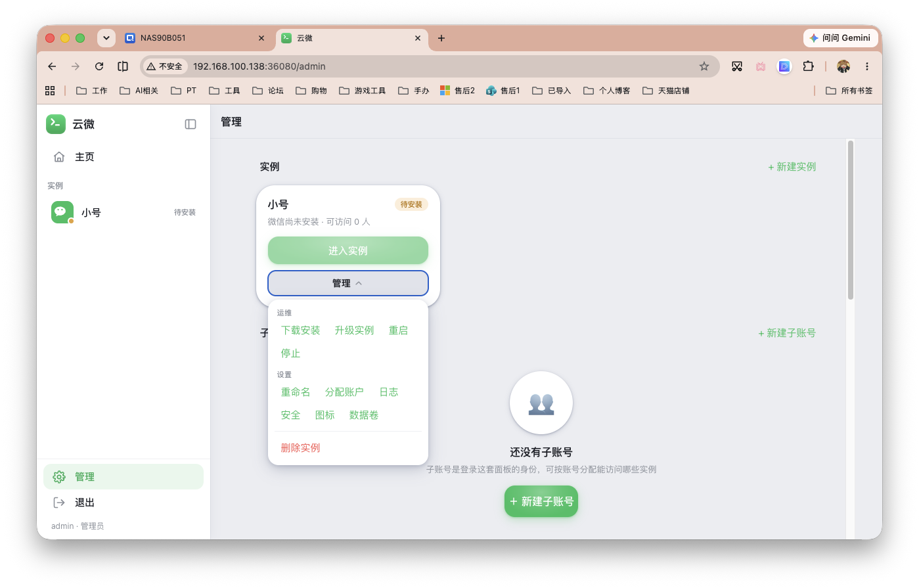Open the 售后2 bookmark
This screenshot has height=588, width=919.
tap(457, 91)
